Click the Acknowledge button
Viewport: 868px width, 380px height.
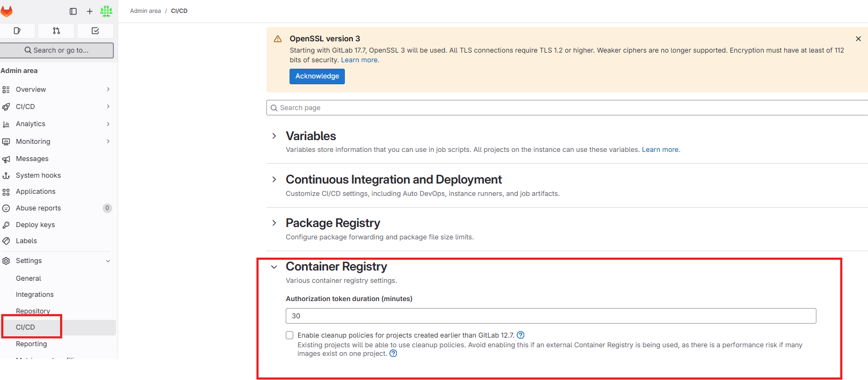tap(317, 76)
